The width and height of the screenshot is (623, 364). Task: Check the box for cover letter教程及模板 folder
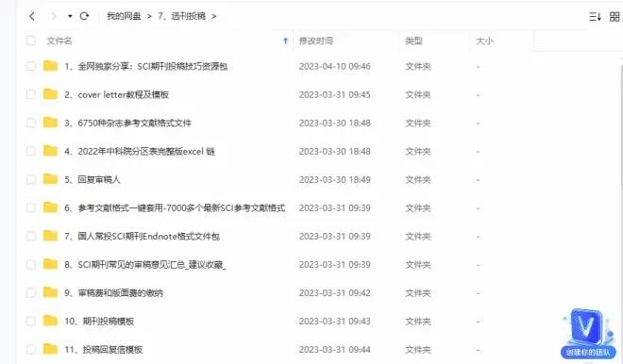[x=30, y=94]
